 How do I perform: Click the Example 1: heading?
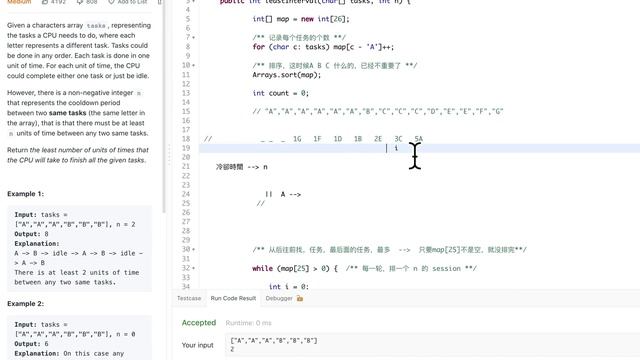click(x=25, y=194)
